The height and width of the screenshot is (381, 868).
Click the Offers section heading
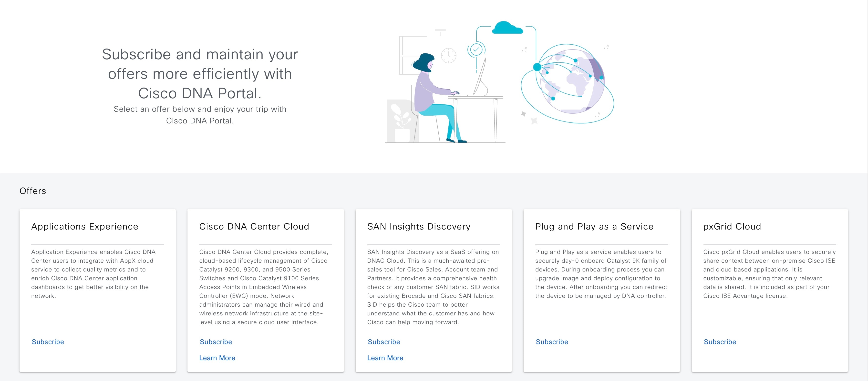tap(33, 191)
